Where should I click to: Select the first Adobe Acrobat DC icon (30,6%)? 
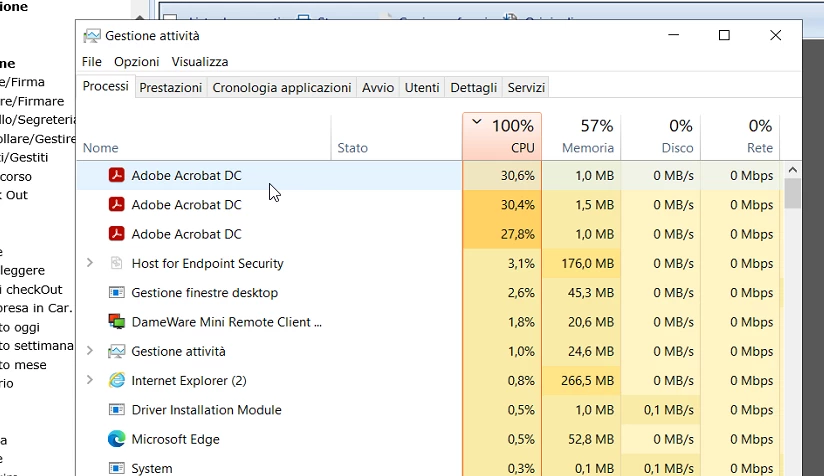[x=117, y=175]
